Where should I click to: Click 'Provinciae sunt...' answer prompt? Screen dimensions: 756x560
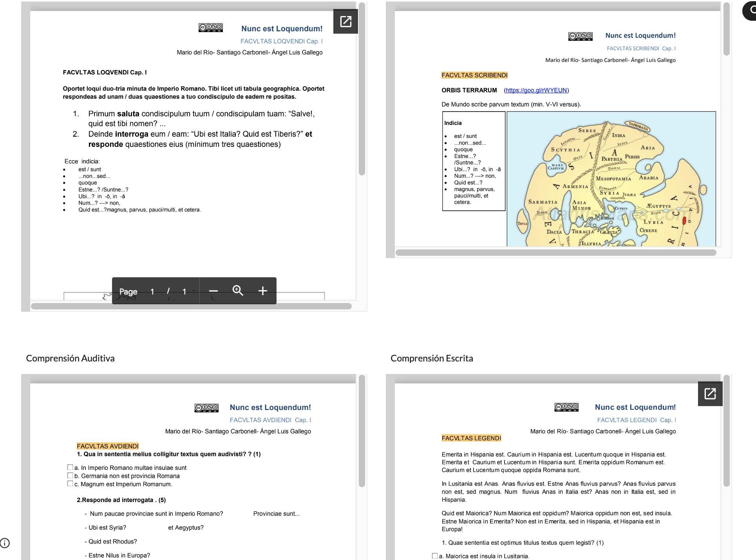point(277,514)
